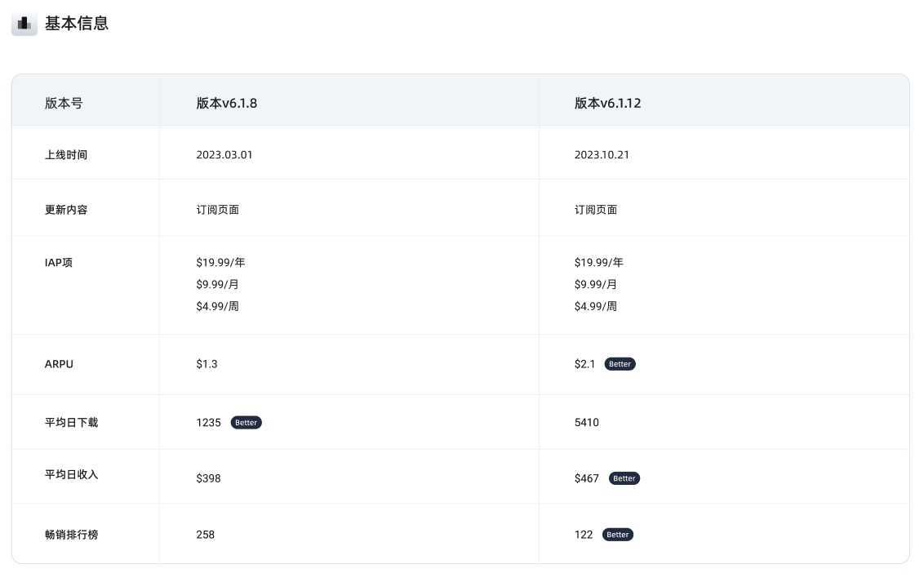
Task: Click the bar chart icon beside 基本信息
Action: tap(24, 24)
